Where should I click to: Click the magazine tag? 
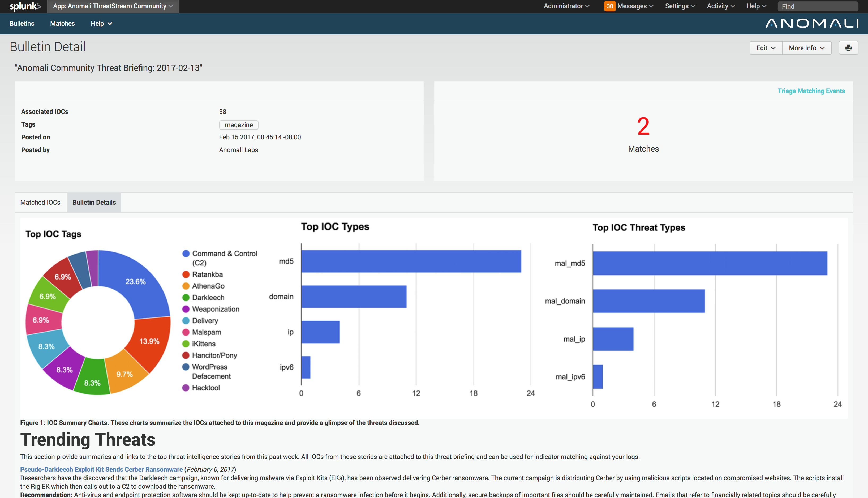(x=239, y=125)
